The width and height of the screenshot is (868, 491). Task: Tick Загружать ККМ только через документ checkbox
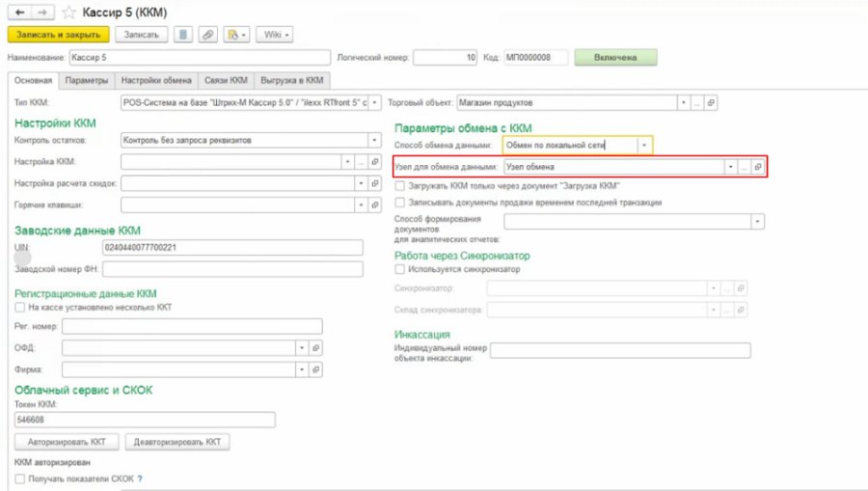(x=399, y=186)
